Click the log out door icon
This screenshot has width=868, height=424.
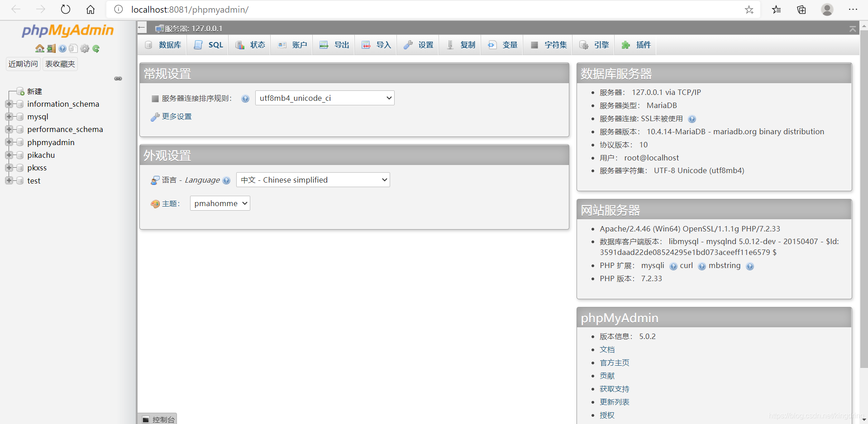pos(51,48)
